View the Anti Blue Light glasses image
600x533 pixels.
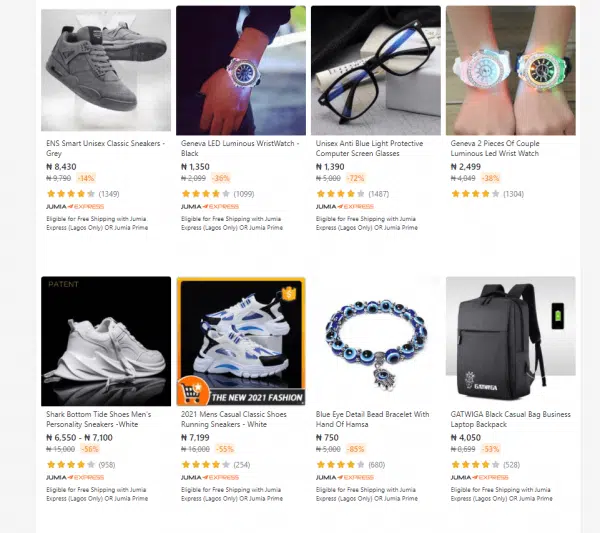(376, 70)
